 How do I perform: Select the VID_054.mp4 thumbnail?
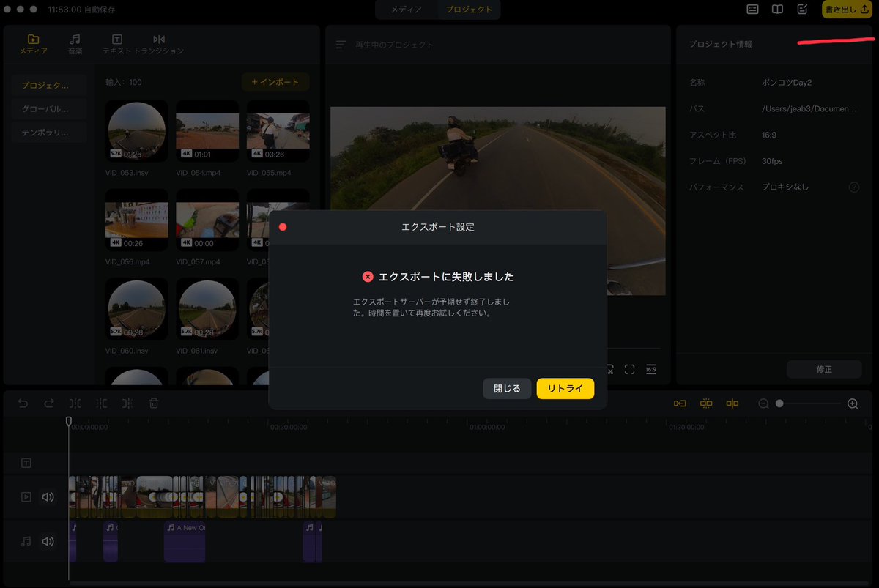pyautogui.click(x=207, y=130)
